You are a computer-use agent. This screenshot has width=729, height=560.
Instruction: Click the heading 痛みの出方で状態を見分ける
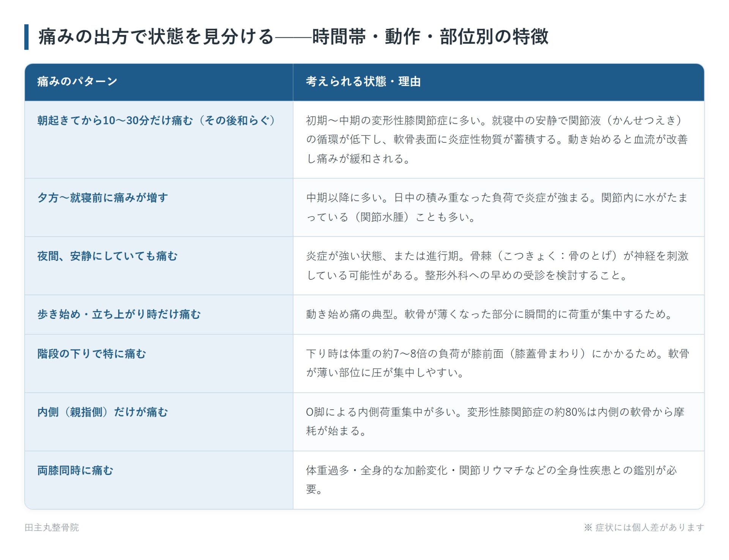[293, 37]
